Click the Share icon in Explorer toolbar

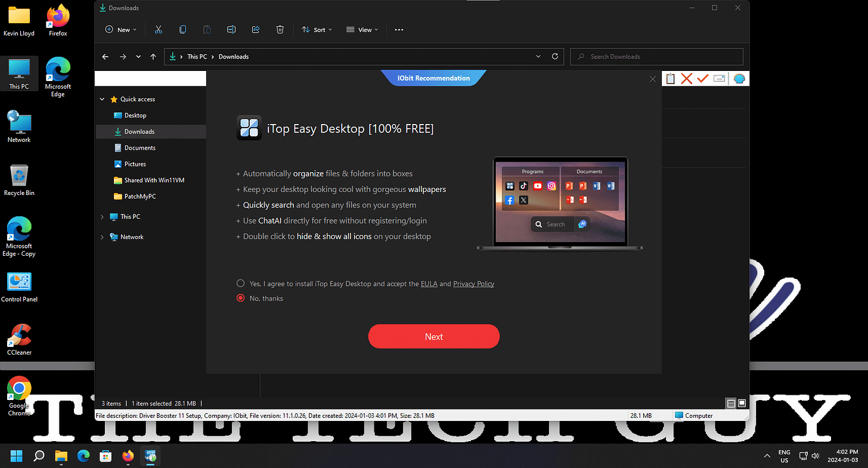256,30
